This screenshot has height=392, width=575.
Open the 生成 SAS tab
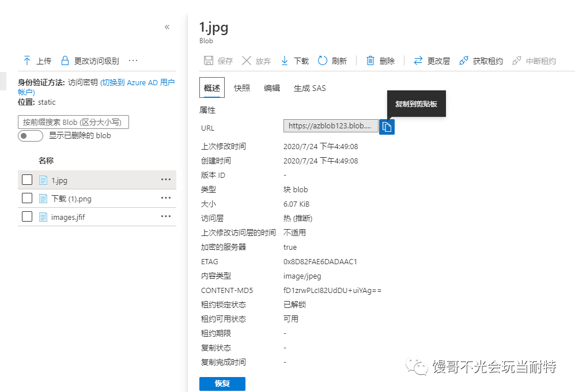310,88
